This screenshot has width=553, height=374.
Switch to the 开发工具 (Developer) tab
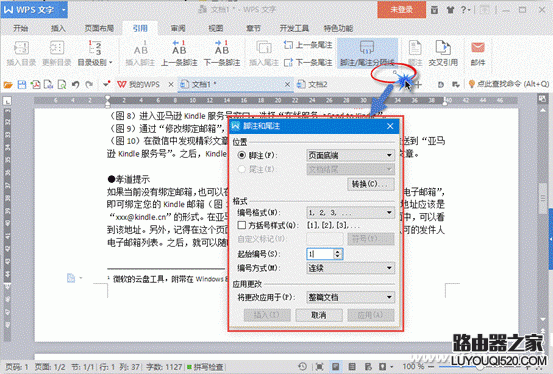tap(294, 28)
